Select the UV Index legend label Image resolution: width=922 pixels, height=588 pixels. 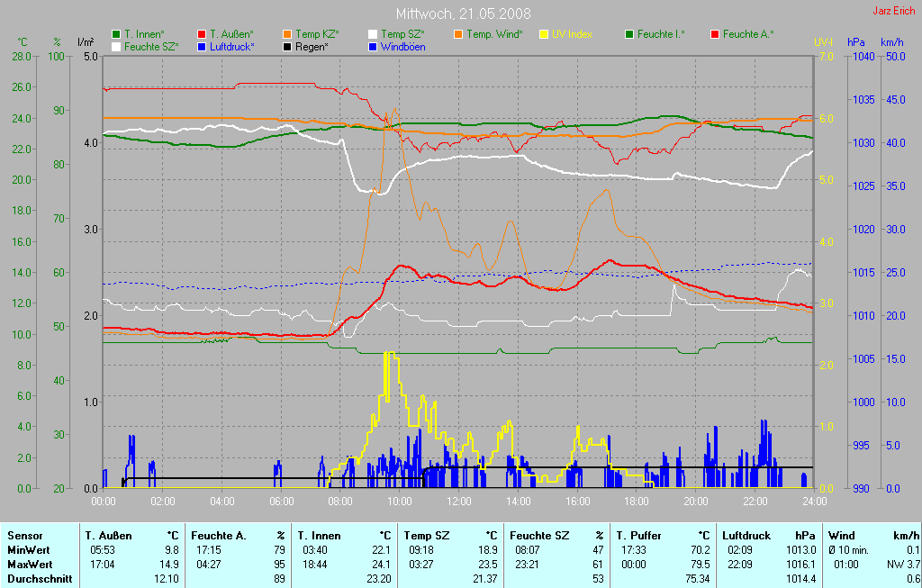572,34
